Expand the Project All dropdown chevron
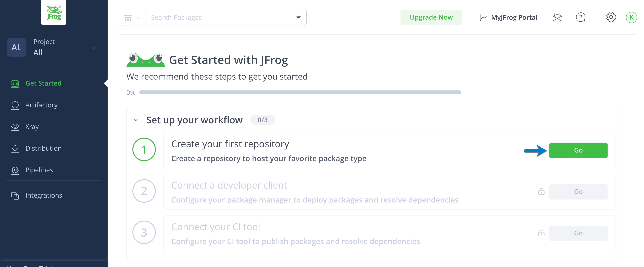The height and width of the screenshot is (267, 644). tap(94, 48)
